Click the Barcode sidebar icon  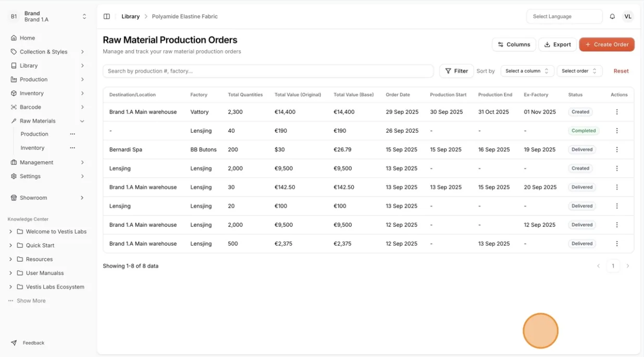(14, 107)
